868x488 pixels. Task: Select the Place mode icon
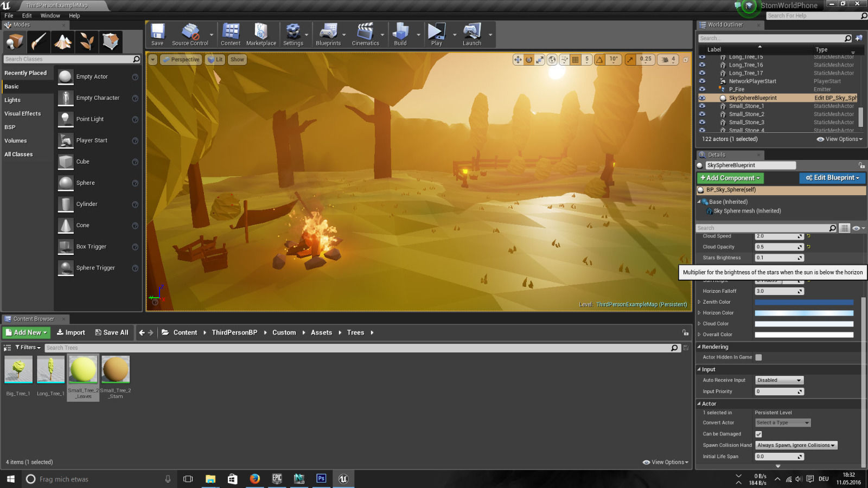15,41
